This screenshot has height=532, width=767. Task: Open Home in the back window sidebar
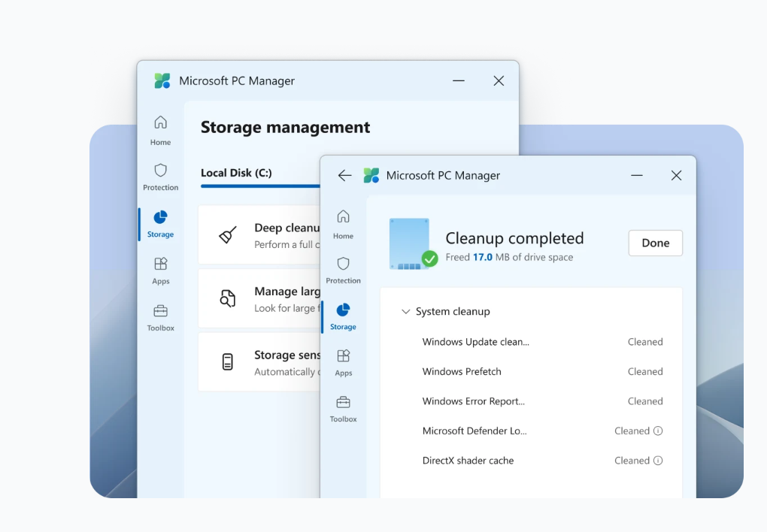click(160, 131)
